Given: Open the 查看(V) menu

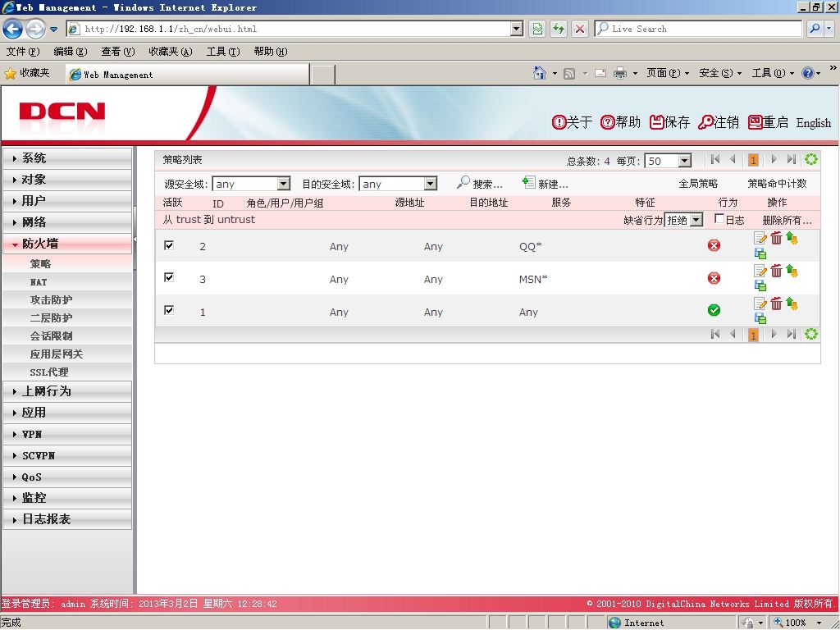Looking at the screenshot, I should tap(118, 52).
